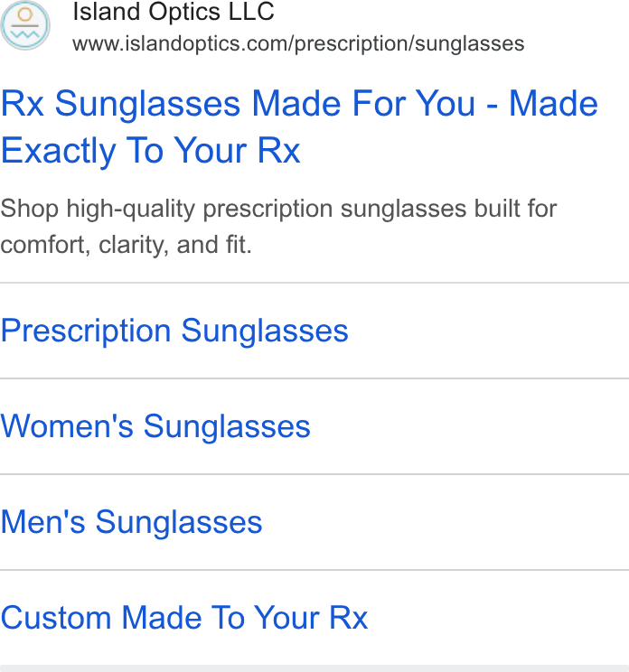Click the 'sunglasses' part of the display URL

(x=470, y=44)
